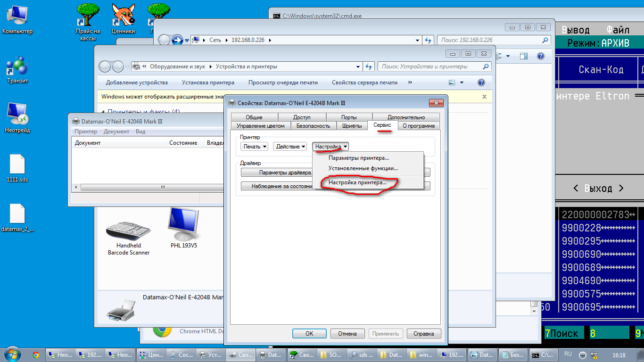Switch to the Общие tab
The width and height of the screenshot is (644, 362).
point(254,117)
